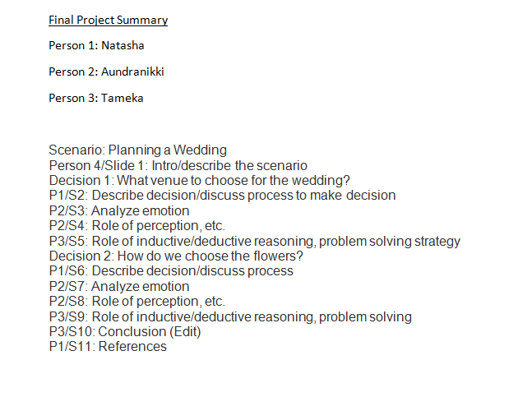Place cursor in P1/S6 describe decision line

[171, 271]
